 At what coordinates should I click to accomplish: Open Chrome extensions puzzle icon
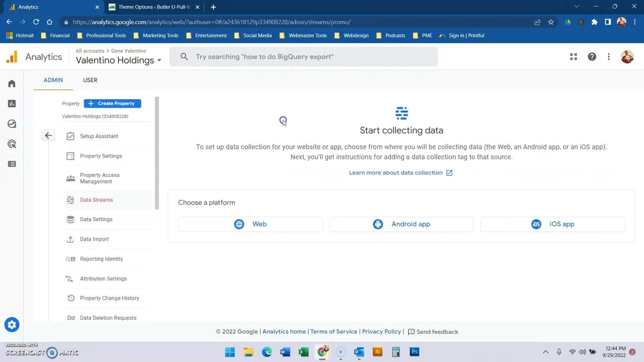pos(594,22)
